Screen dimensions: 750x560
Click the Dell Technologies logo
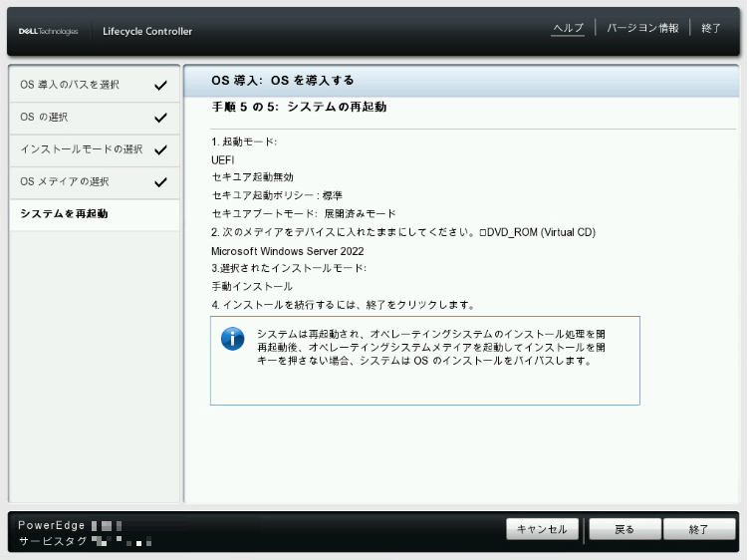(48, 32)
